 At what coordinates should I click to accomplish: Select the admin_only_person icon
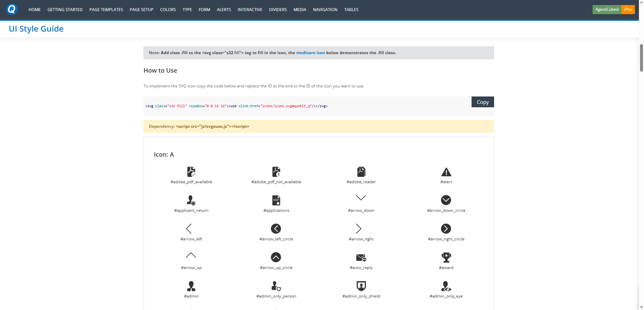(x=276, y=286)
